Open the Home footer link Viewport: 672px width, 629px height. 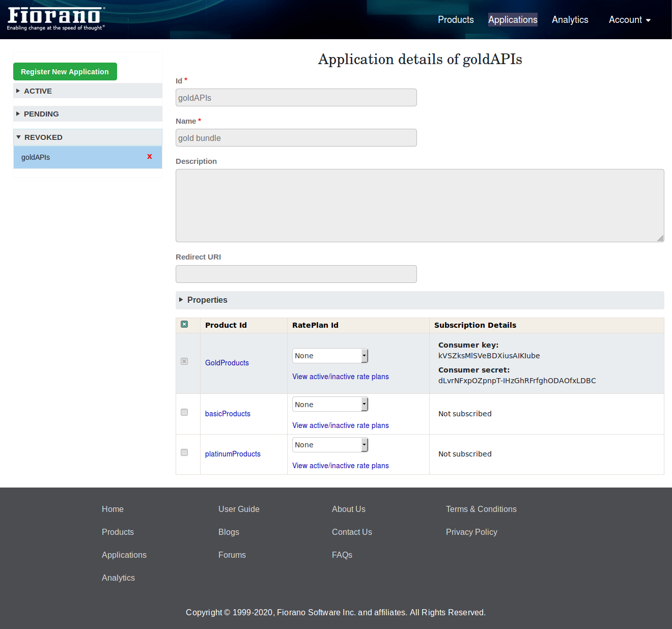tap(113, 509)
